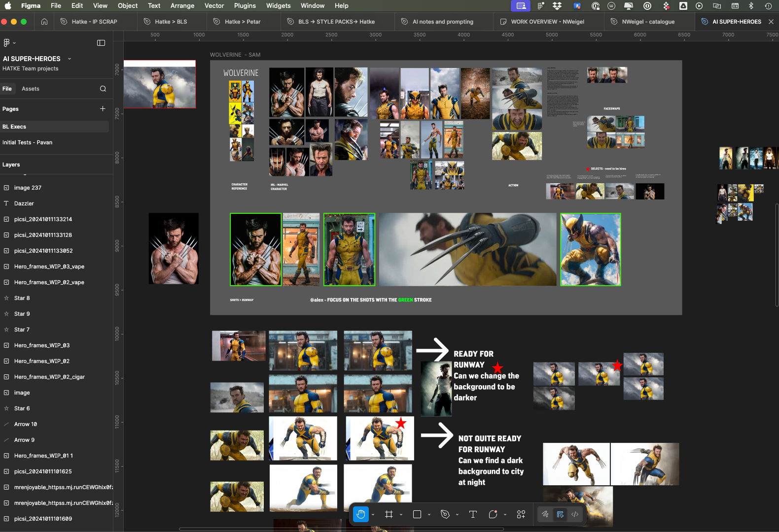779x532 pixels.
Task: Open comment tool options dropdown
Action: (x=505, y=514)
